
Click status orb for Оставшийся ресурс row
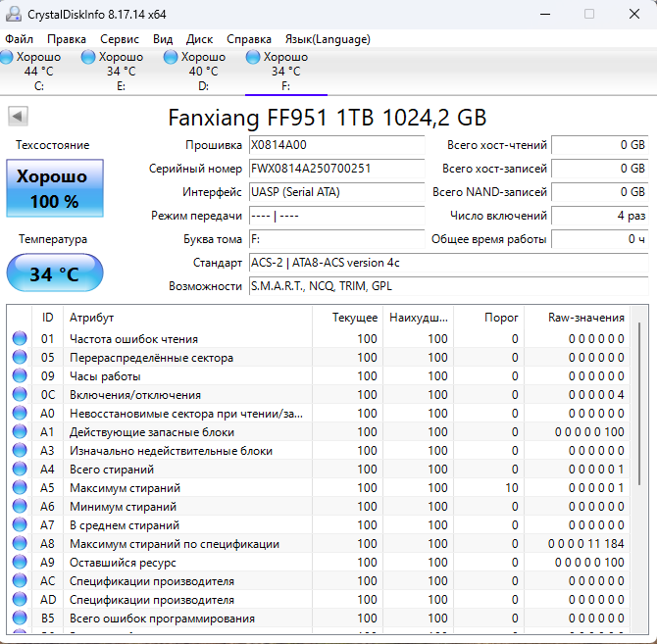tap(20, 563)
